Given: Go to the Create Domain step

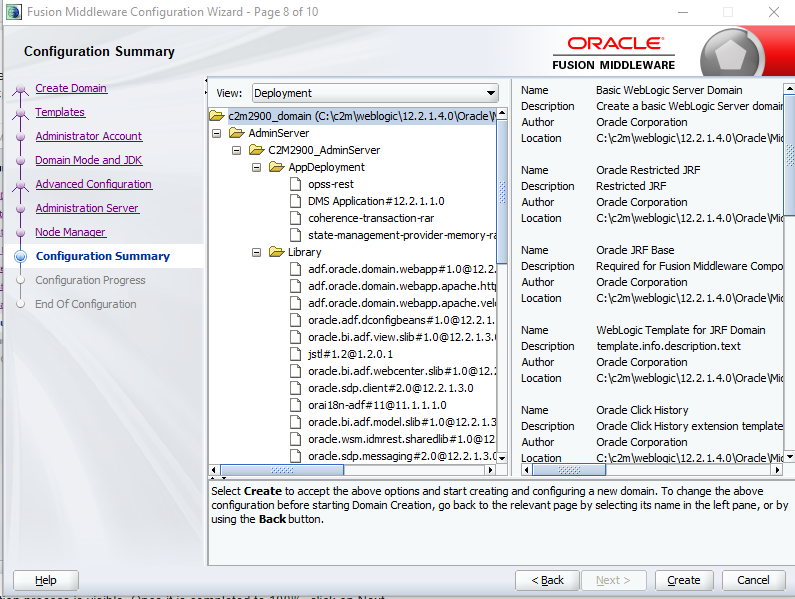Looking at the screenshot, I should 71,88.
